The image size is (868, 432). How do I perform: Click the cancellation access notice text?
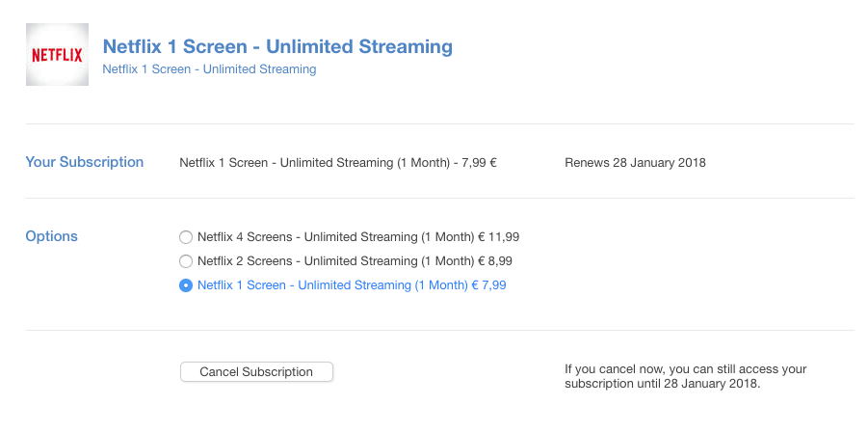coord(685,376)
